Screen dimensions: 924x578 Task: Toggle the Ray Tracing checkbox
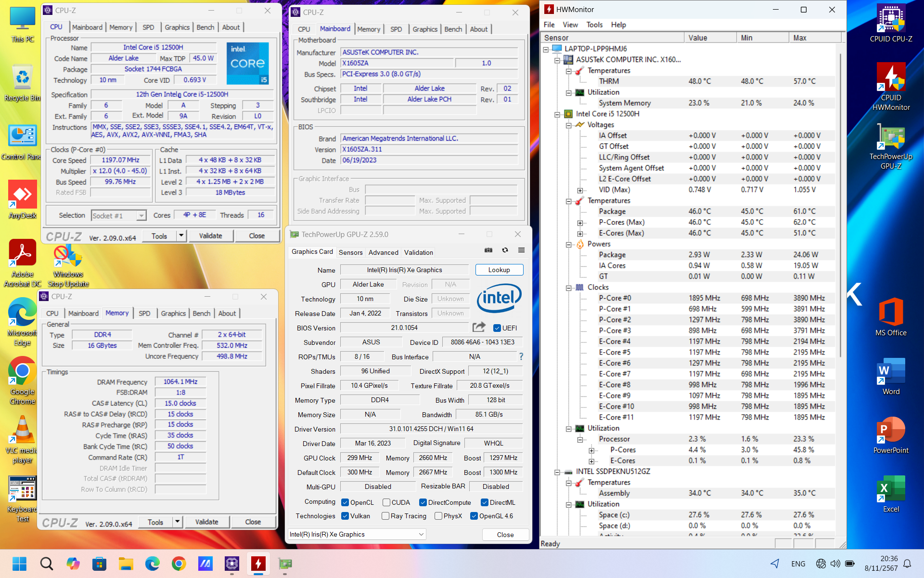click(x=385, y=516)
